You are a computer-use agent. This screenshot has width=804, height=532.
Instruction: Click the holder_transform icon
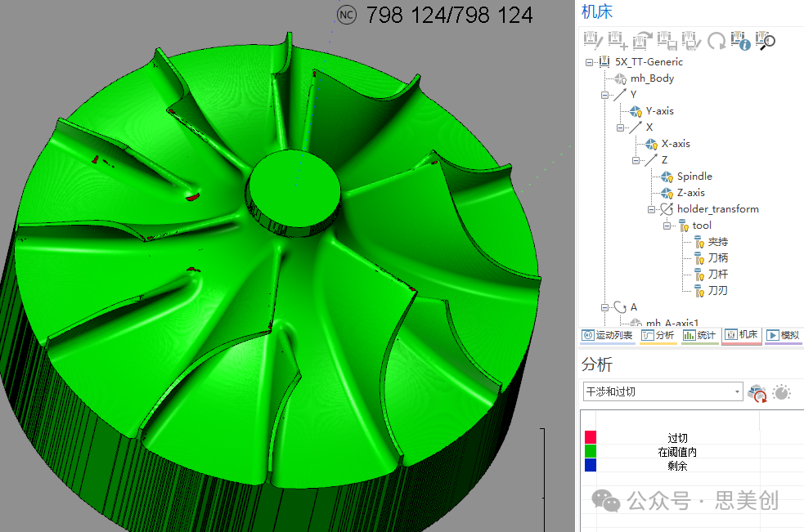(x=667, y=209)
